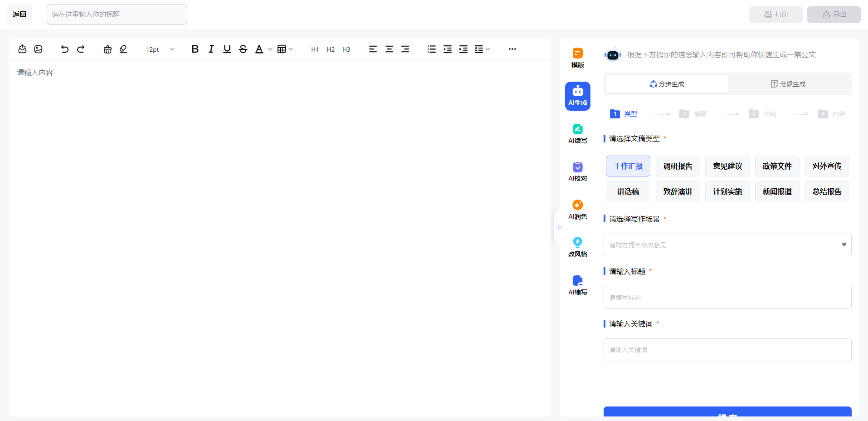Click the redo arrow icon
The image size is (868, 421).
point(81,49)
